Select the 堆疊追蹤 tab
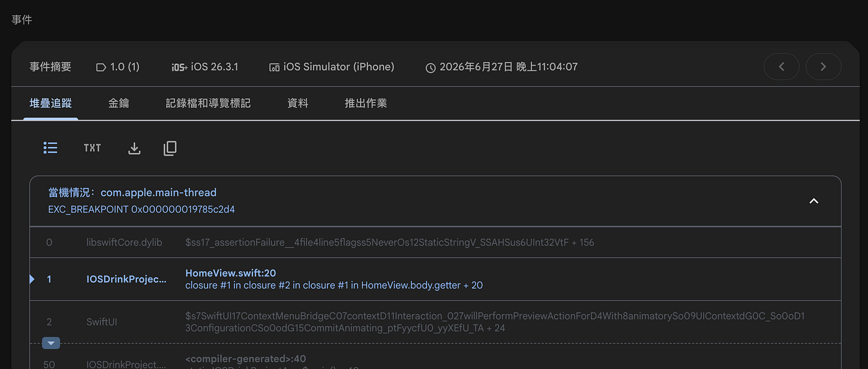Screen dimensions: 868x369 [51, 103]
